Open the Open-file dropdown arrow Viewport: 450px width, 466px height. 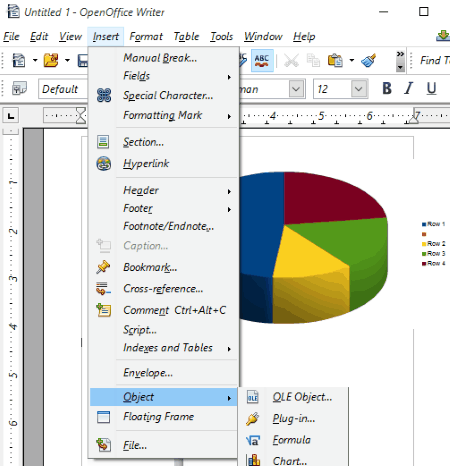pyautogui.click(x=67, y=61)
